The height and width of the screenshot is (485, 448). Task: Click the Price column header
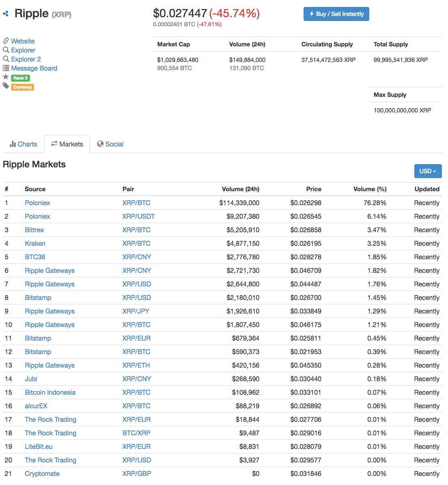[x=314, y=189]
